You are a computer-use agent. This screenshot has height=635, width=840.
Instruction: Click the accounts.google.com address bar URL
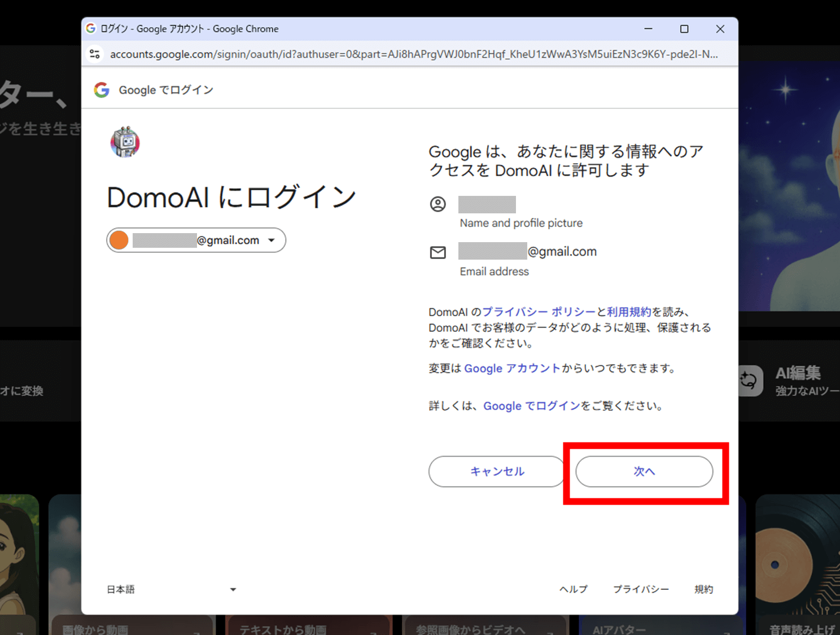[x=414, y=54]
